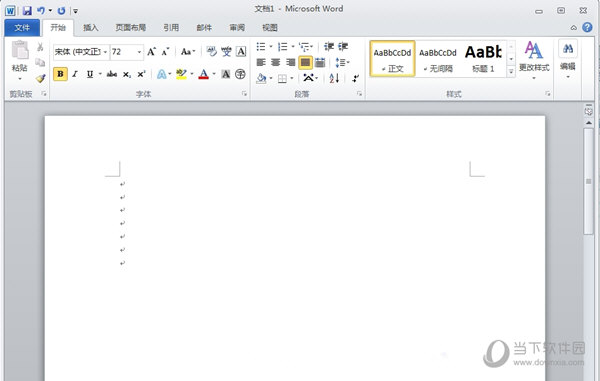Click the vertical scrollbar thumb

click(x=589, y=181)
